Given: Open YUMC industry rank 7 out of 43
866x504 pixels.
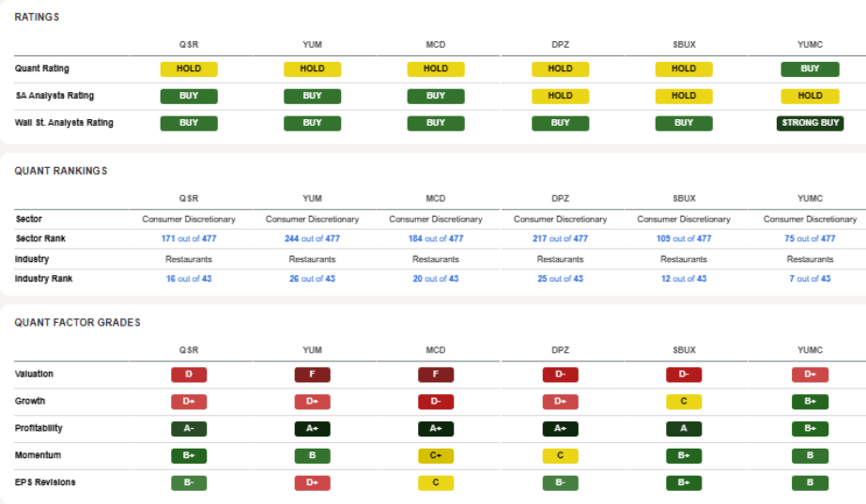Looking at the screenshot, I should tap(810, 279).
